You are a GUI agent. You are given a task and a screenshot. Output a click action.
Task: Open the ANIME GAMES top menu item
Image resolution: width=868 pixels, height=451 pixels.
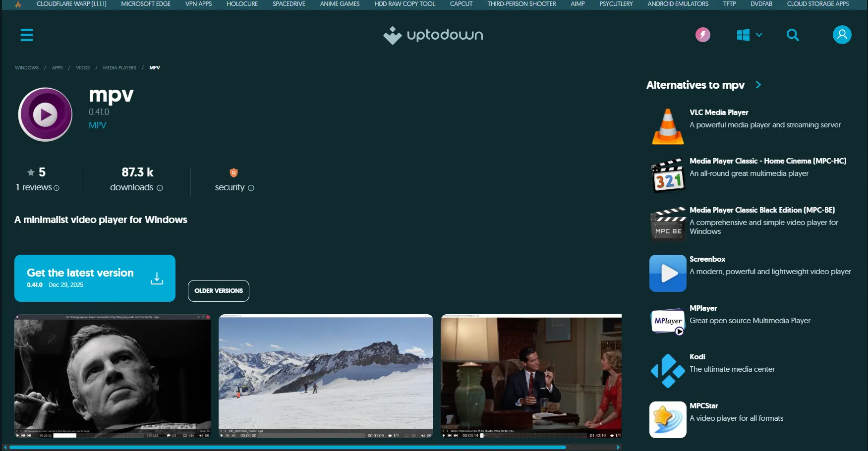click(x=340, y=4)
